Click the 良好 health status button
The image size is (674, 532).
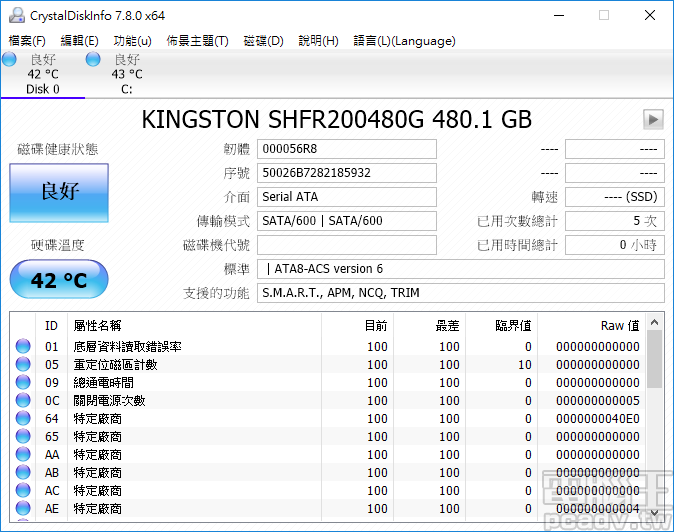pyautogui.click(x=59, y=193)
